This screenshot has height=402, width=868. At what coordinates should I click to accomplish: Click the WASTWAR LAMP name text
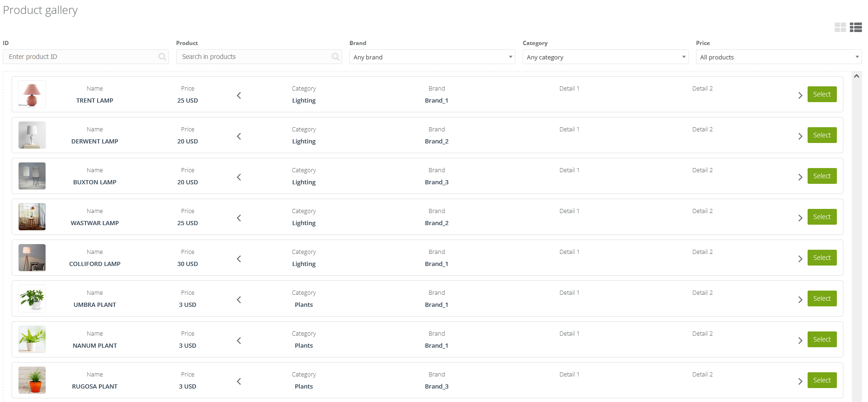[95, 223]
